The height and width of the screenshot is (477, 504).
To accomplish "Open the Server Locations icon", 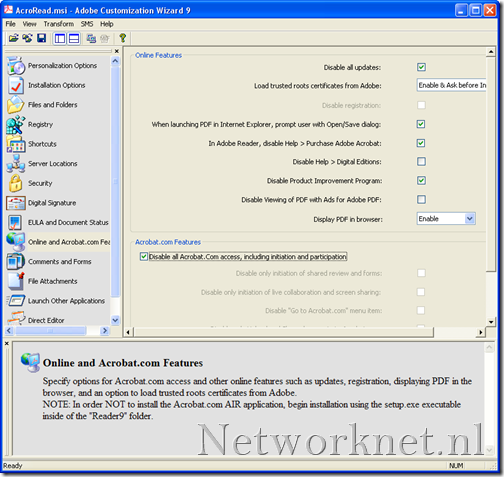I will (16, 164).
